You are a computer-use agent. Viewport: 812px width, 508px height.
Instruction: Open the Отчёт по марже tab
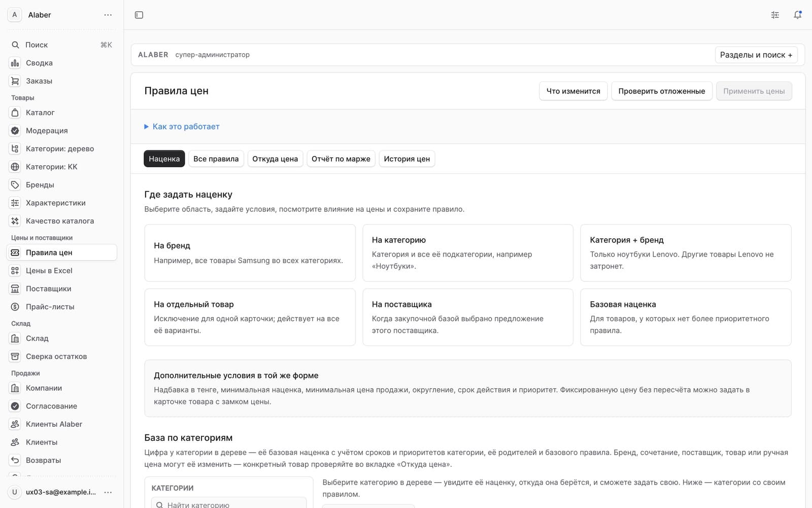tap(341, 158)
